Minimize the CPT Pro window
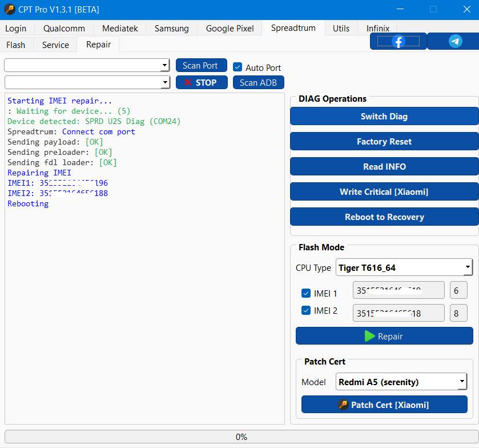This screenshot has width=479, height=448. (x=400, y=9)
